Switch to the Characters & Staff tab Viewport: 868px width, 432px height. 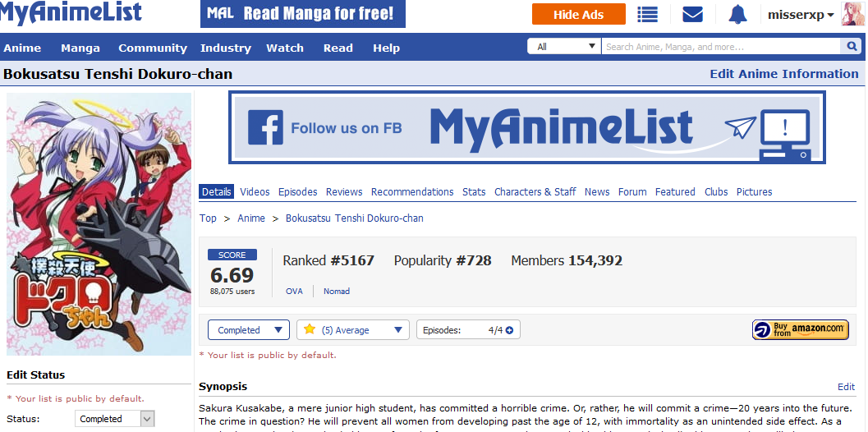coord(535,191)
